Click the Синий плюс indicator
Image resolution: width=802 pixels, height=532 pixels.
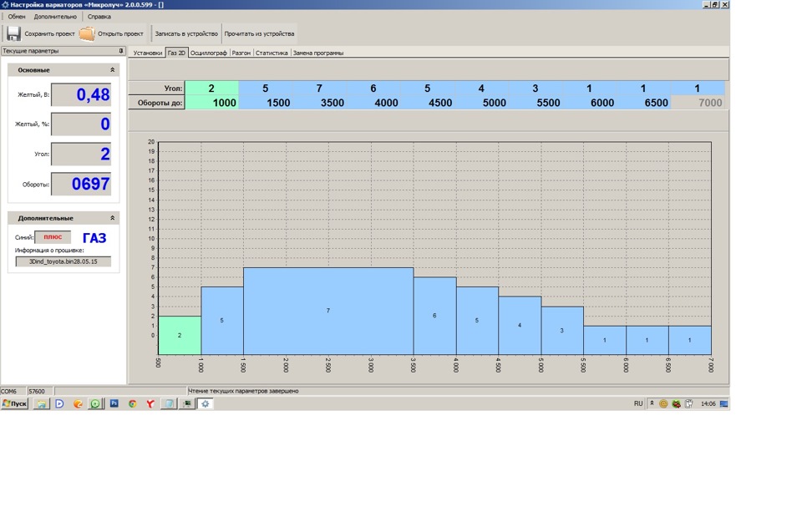coord(53,237)
